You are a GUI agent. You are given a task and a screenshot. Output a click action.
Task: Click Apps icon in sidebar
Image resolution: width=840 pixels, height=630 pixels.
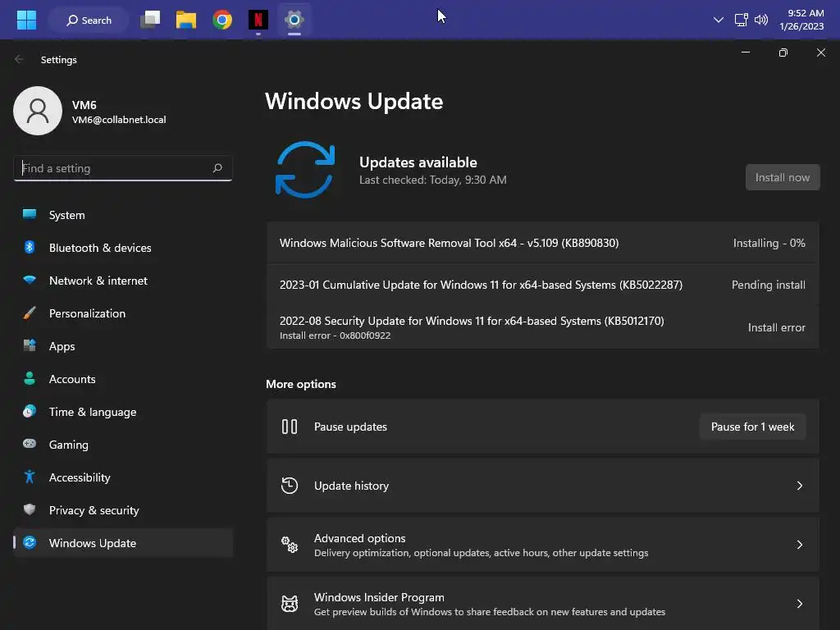[x=30, y=345]
